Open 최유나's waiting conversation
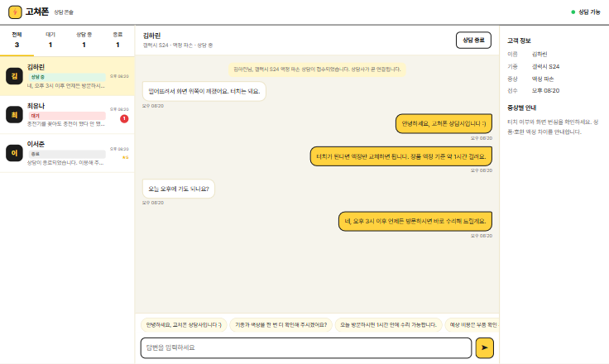 pyautogui.click(x=67, y=115)
